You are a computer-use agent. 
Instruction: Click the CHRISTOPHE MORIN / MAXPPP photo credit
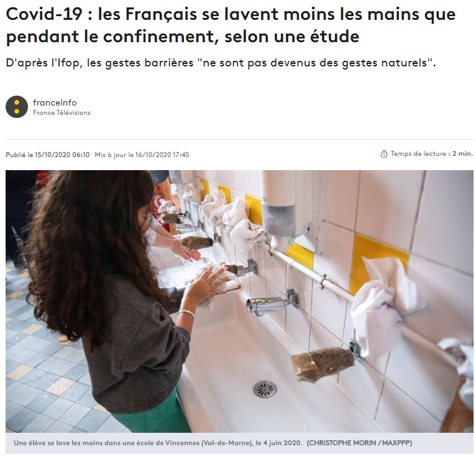pos(359,443)
